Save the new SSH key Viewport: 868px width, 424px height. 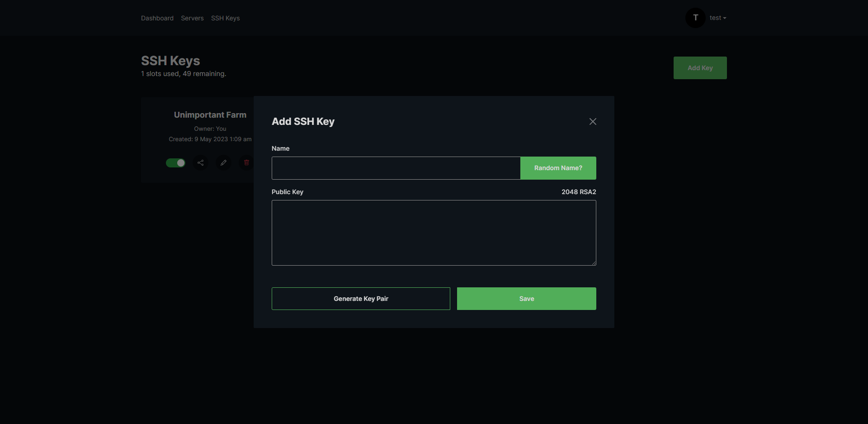[526, 298]
